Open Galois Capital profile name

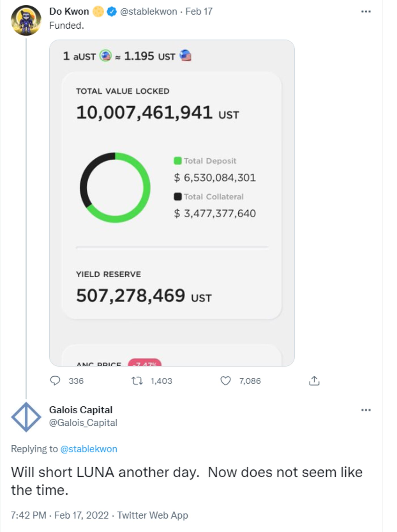coord(81,410)
